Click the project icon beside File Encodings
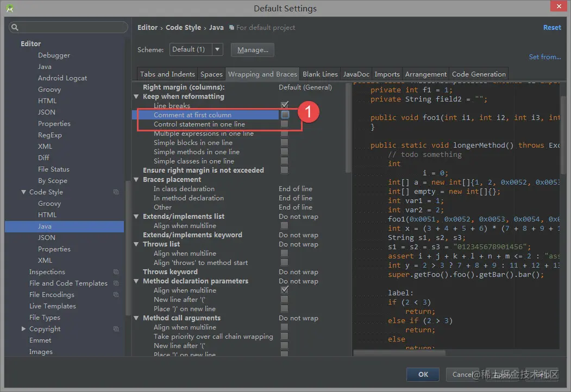This screenshot has width=571, height=392. [x=116, y=294]
